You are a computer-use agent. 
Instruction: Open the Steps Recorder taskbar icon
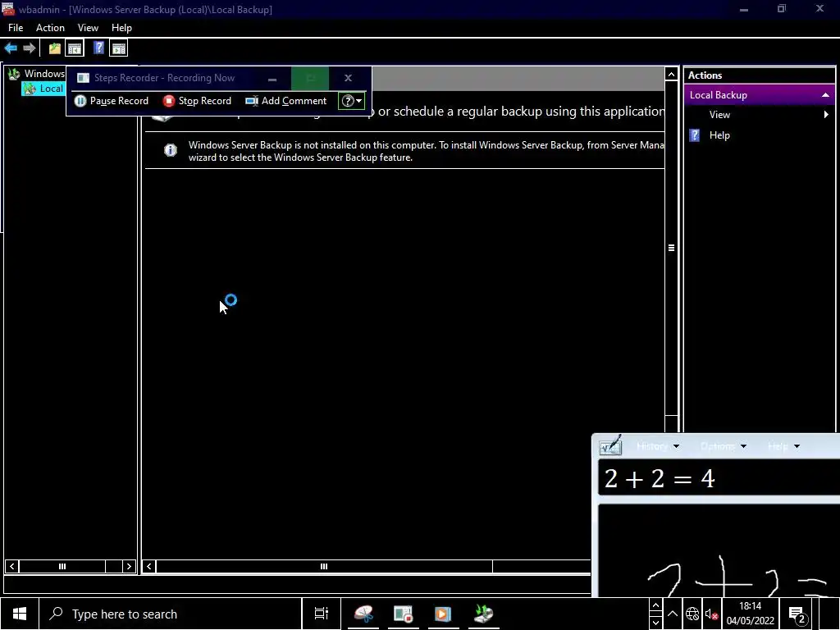pos(403,614)
